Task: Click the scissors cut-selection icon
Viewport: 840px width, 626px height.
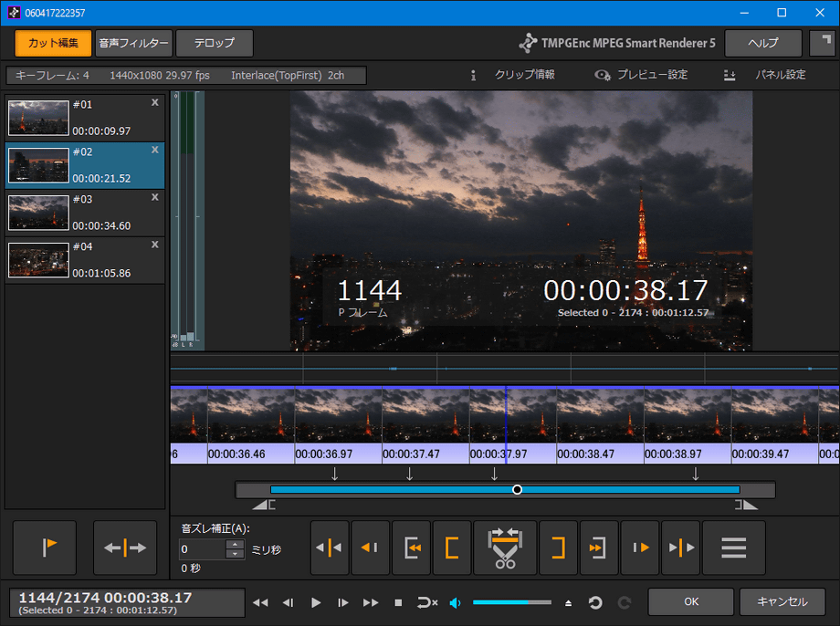Action: coord(505,548)
